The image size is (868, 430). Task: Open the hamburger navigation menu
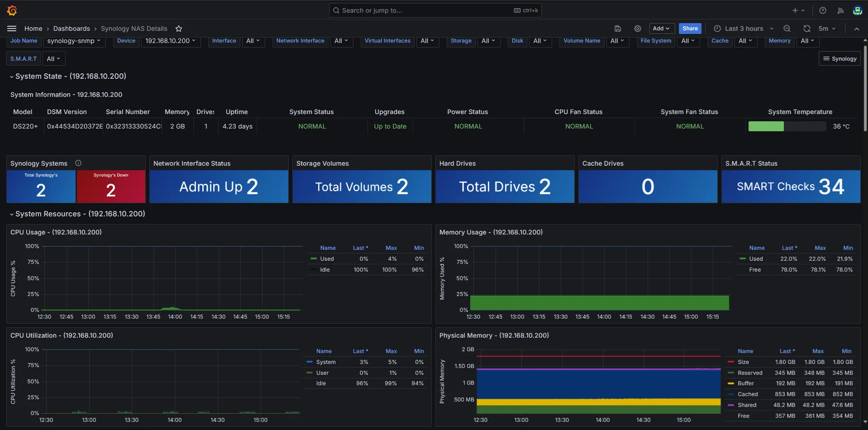[12, 29]
